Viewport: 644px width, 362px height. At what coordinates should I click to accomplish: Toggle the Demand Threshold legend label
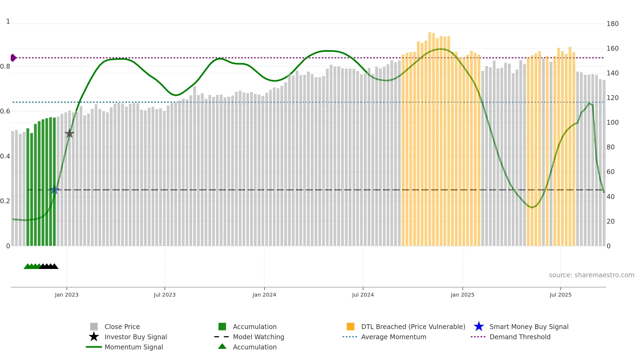click(x=520, y=337)
